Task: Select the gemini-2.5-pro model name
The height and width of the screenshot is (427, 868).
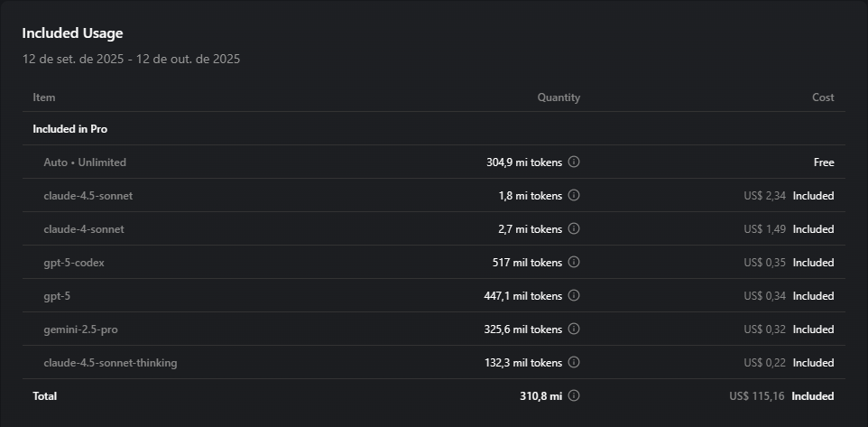Action: pos(81,330)
